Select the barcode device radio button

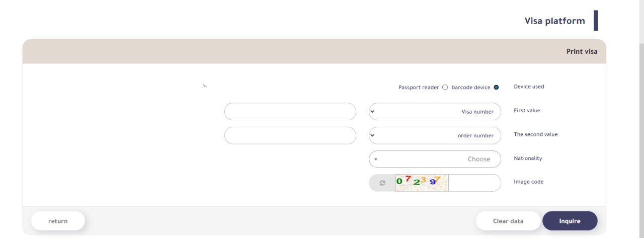[496, 88]
